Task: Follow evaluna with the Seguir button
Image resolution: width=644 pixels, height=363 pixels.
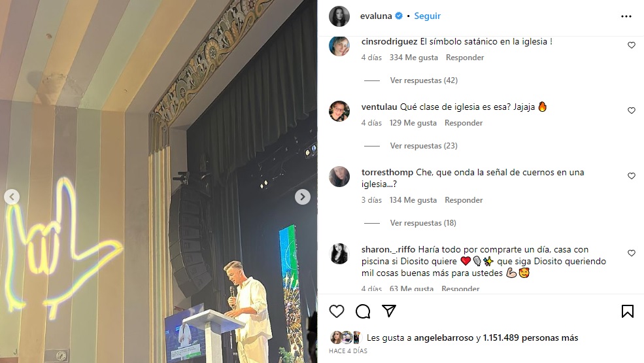Action: (427, 16)
